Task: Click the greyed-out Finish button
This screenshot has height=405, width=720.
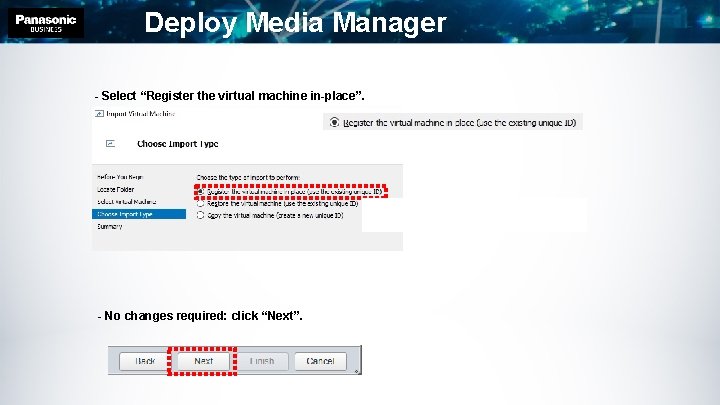Action: coord(262,361)
